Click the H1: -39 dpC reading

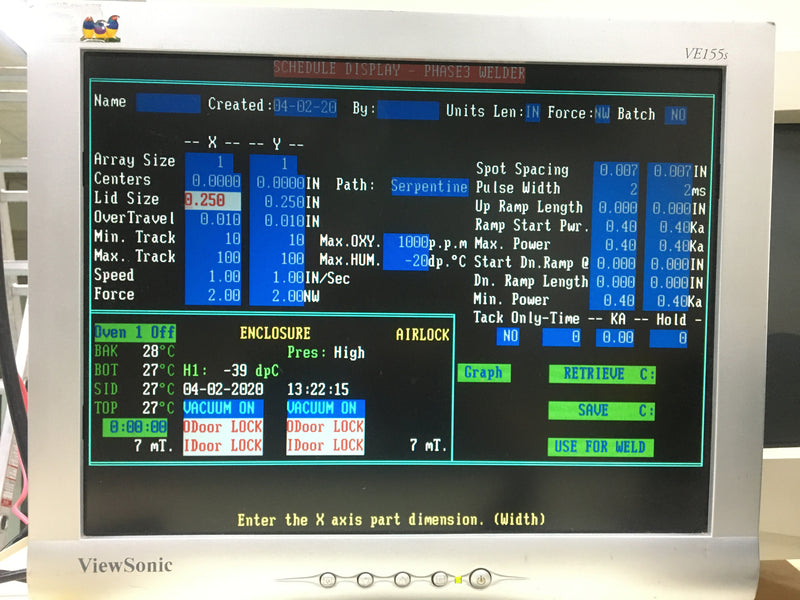(231, 370)
